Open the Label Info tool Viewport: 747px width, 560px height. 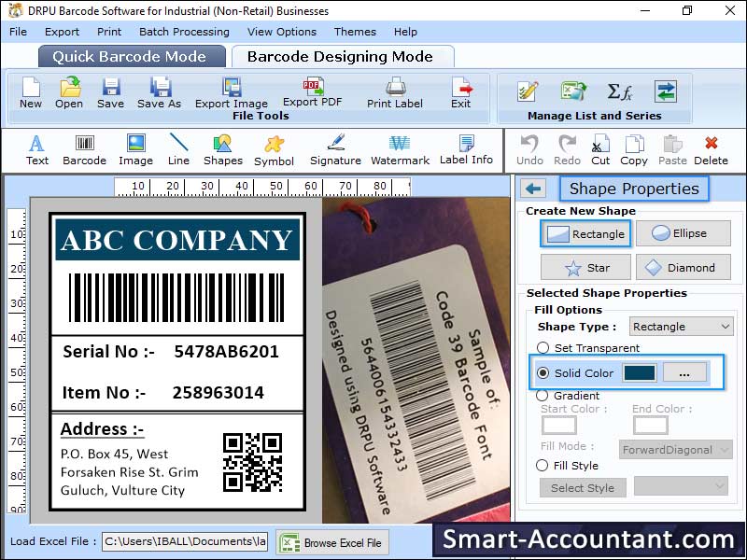click(466, 144)
